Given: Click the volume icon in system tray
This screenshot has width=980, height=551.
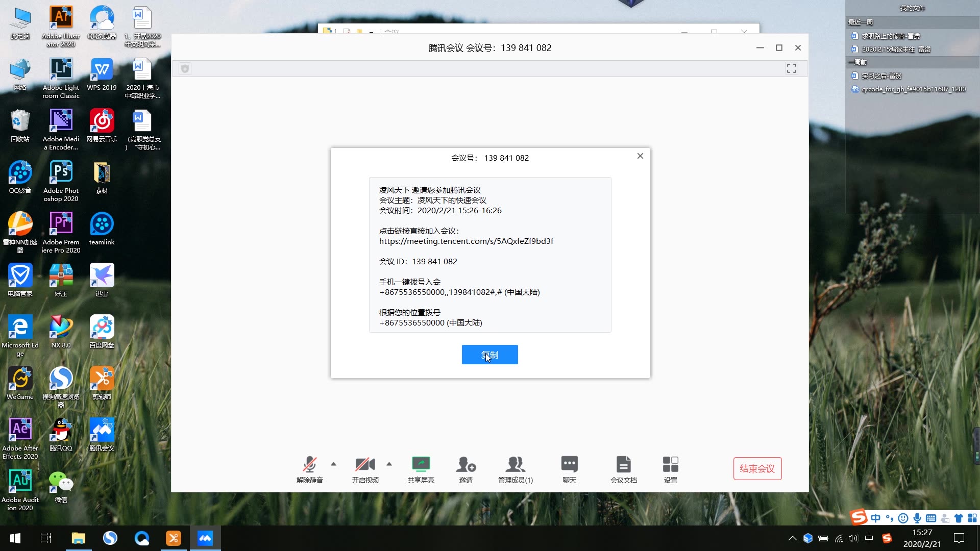Looking at the screenshot, I should pos(853,538).
